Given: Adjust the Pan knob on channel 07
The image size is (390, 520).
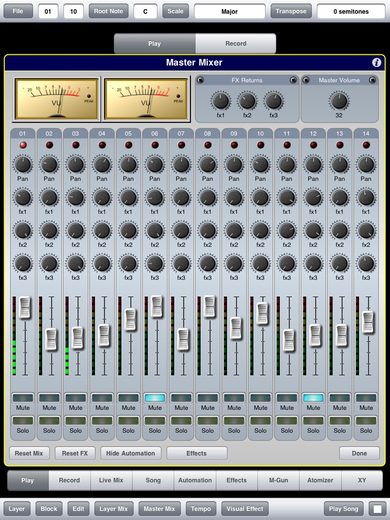Looking at the screenshot, I should (181, 164).
